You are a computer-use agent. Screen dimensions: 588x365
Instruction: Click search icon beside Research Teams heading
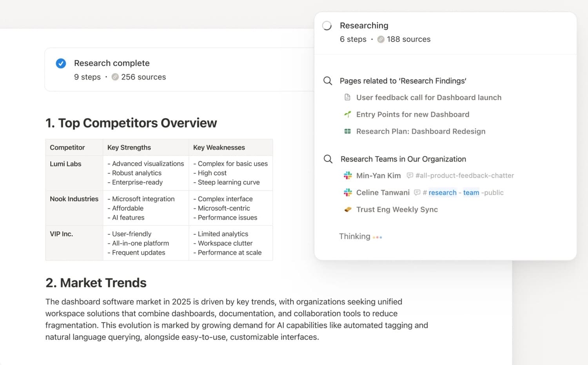coord(328,159)
